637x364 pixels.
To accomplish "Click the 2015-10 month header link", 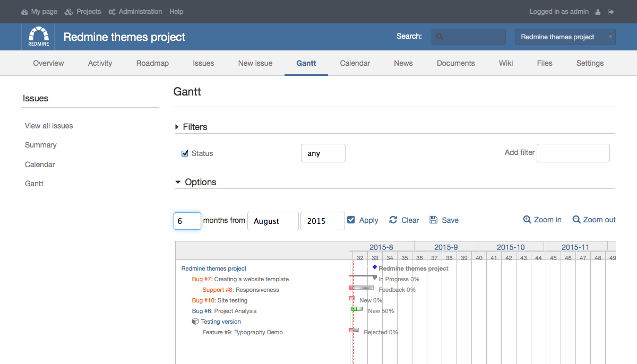I will click(511, 247).
